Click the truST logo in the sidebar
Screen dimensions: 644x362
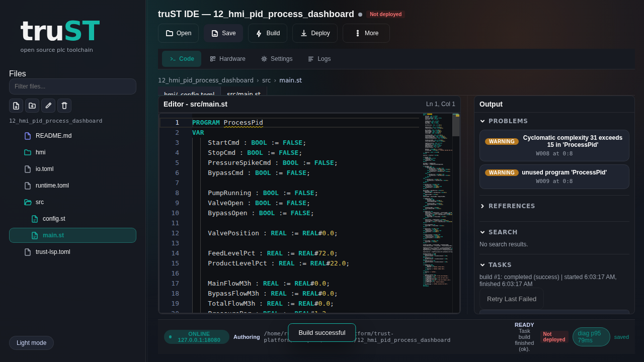point(60,31)
